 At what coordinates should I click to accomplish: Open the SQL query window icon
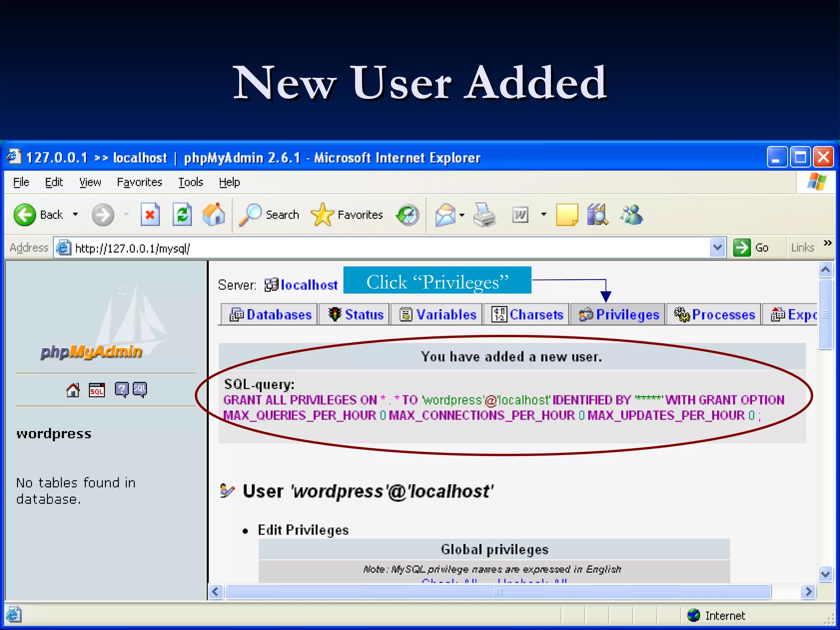coord(97,390)
